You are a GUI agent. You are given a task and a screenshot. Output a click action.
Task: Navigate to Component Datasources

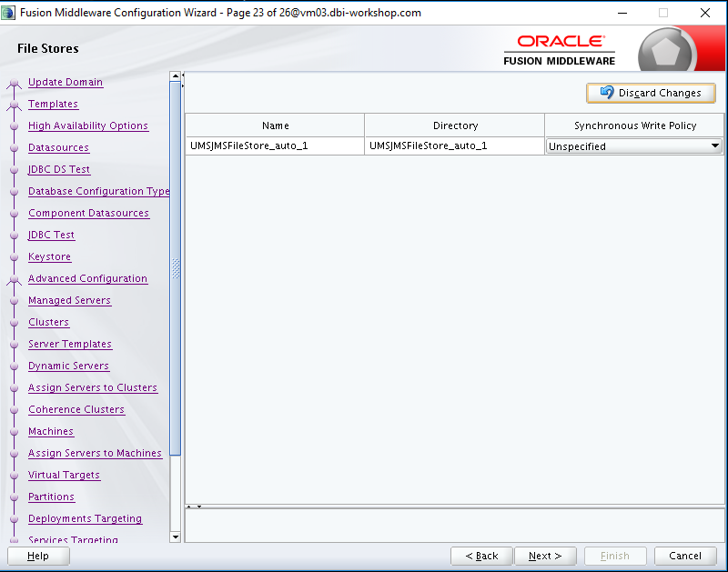coord(88,213)
